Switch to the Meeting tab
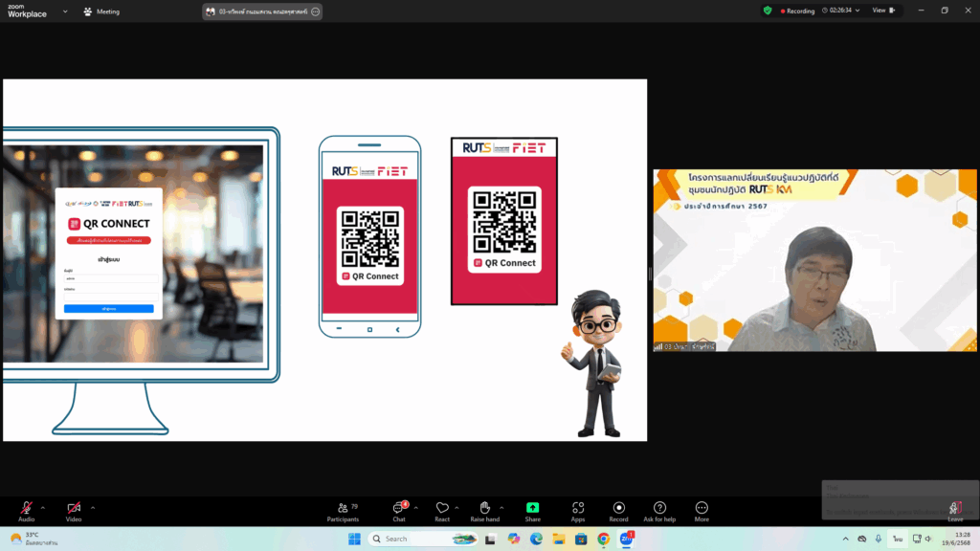This screenshot has width=980, height=551. pos(101,11)
